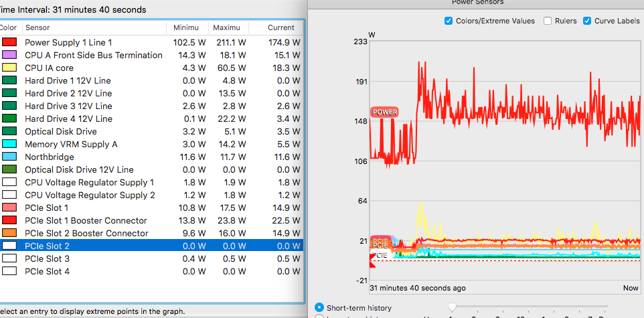Select the Optical Disk Drive 12V Line row
The height and width of the screenshot is (318, 644).
(x=151, y=169)
